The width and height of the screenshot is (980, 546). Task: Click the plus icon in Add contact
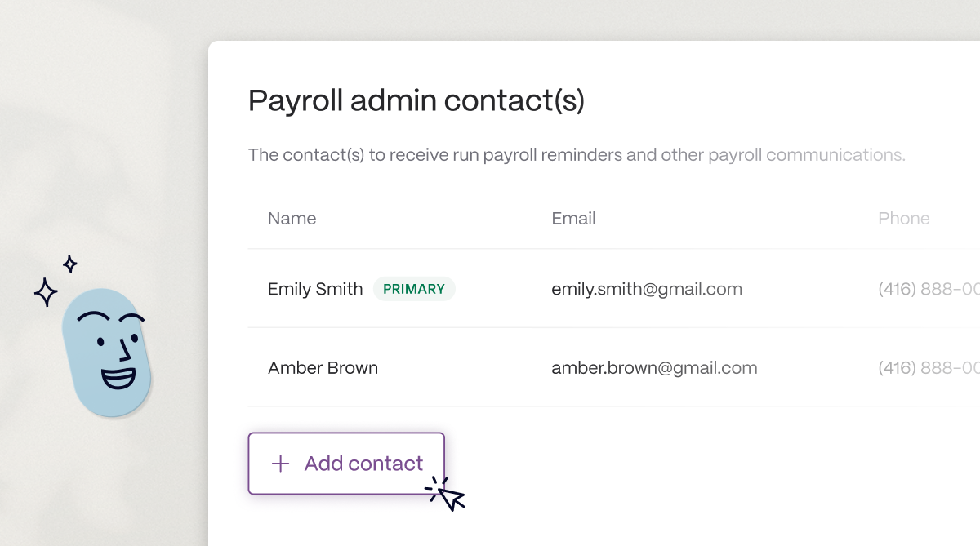[280, 464]
